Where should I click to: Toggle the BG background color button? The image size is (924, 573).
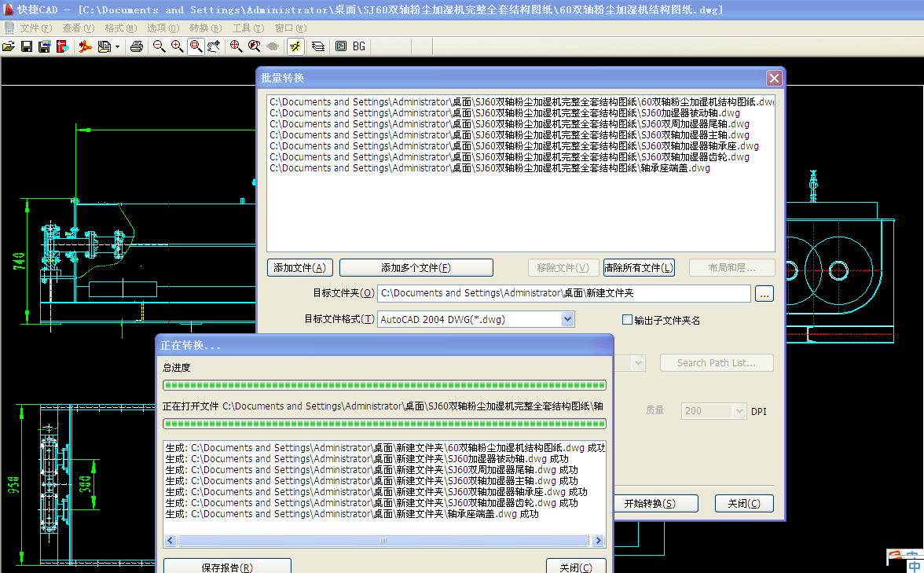pyautogui.click(x=359, y=47)
